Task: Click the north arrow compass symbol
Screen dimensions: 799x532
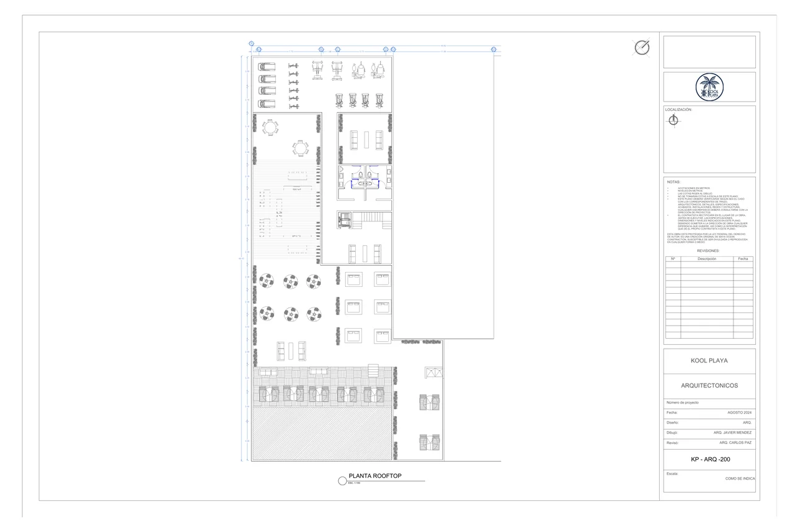Action: click(642, 47)
